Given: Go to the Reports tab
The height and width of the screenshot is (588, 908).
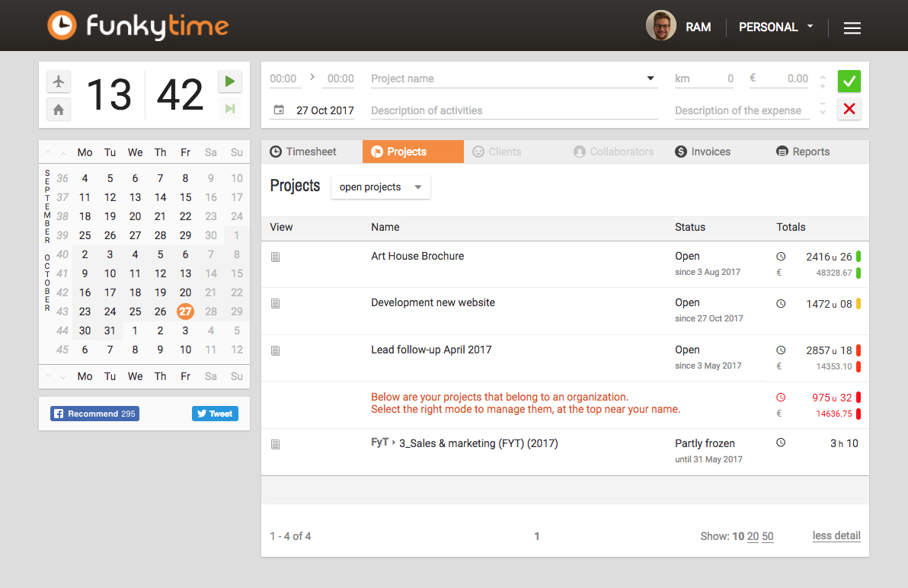Looking at the screenshot, I should tap(803, 152).
